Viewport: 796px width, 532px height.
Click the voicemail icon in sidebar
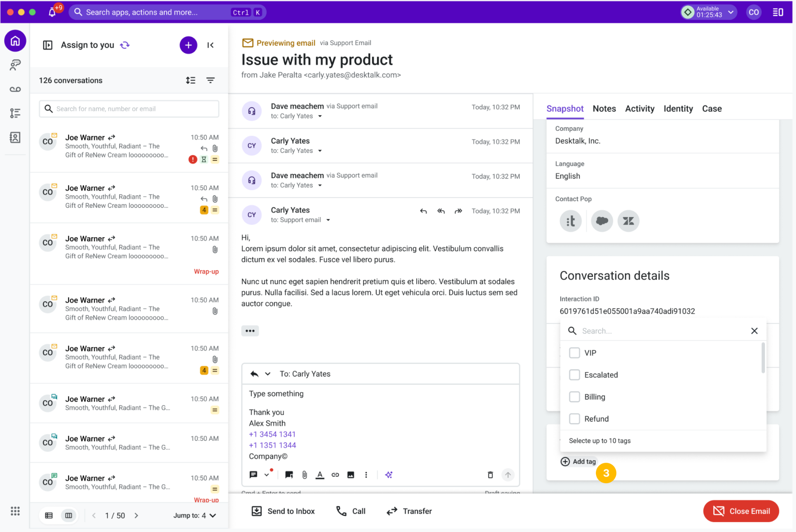(x=15, y=89)
